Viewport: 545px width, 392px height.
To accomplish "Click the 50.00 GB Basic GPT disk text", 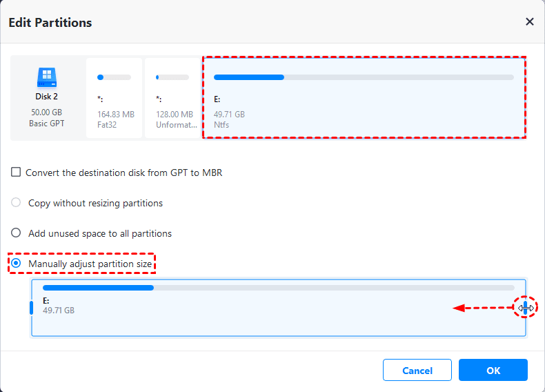I will [46, 116].
